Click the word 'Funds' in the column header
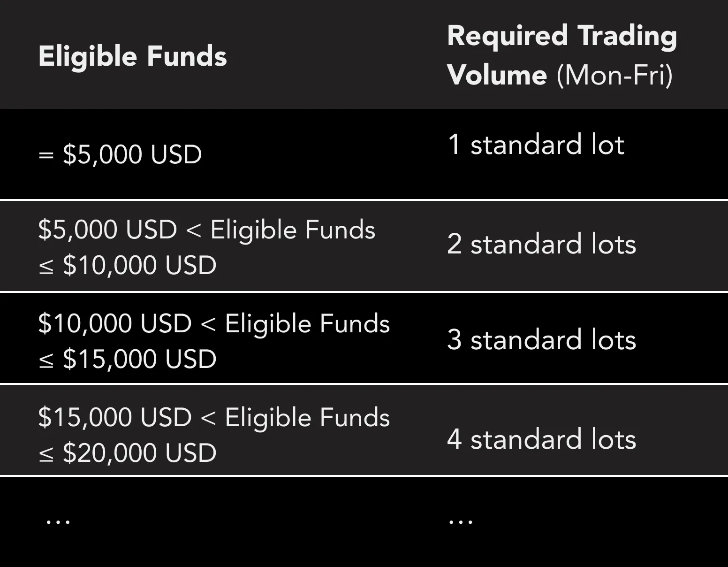 pos(187,56)
